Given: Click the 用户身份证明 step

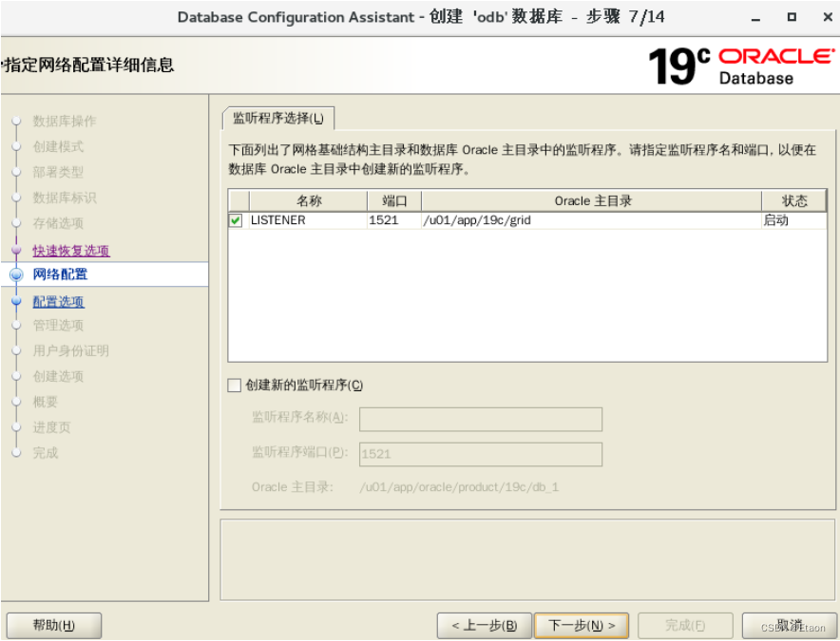Looking at the screenshot, I should tap(70, 350).
